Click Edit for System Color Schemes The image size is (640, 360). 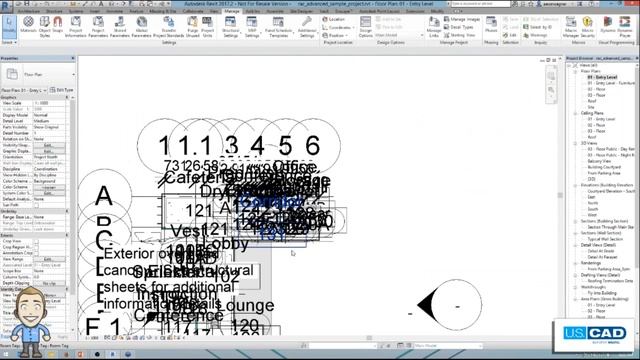coord(48,193)
